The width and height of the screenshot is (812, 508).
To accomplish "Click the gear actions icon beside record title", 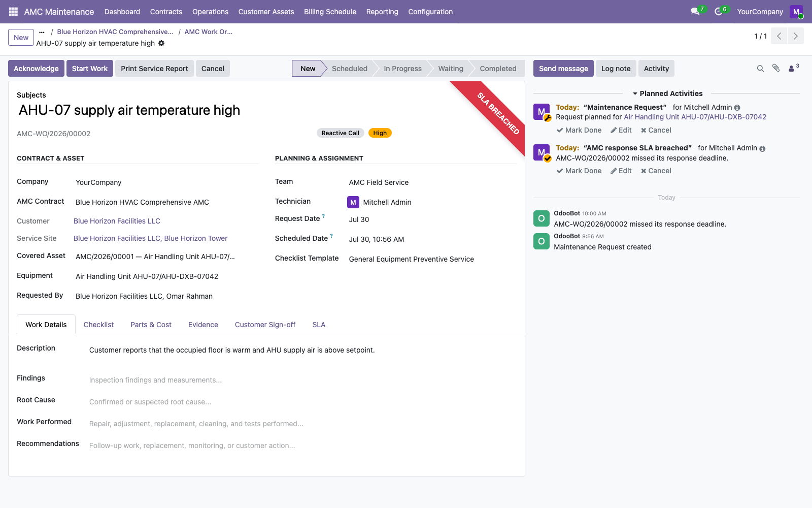I will (161, 43).
